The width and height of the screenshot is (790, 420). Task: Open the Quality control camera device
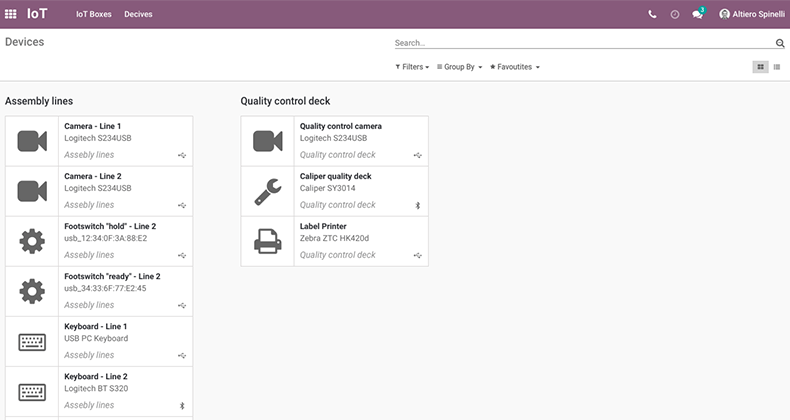[335, 141]
